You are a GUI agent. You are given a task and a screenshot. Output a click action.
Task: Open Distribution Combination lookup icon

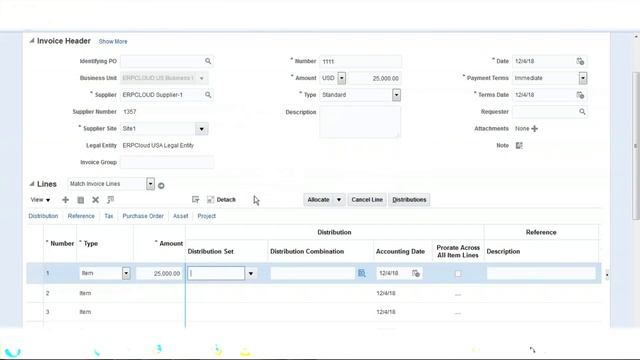[x=362, y=273]
